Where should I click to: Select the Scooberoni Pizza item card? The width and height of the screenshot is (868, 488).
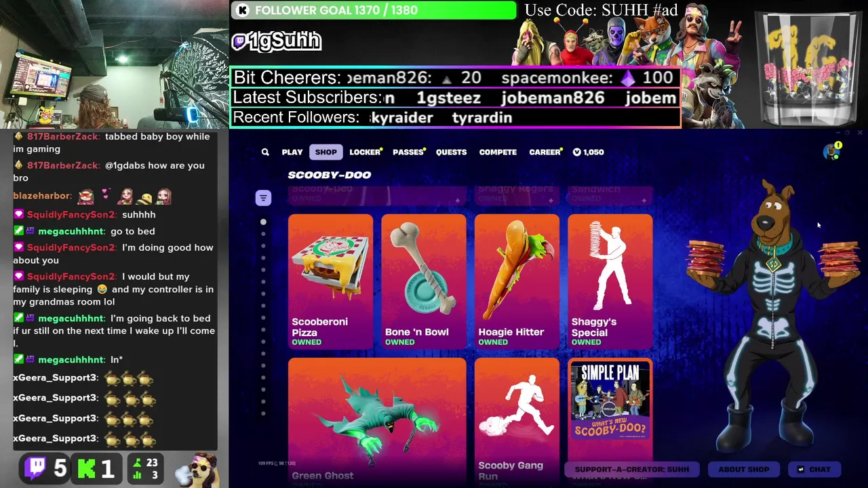click(330, 281)
